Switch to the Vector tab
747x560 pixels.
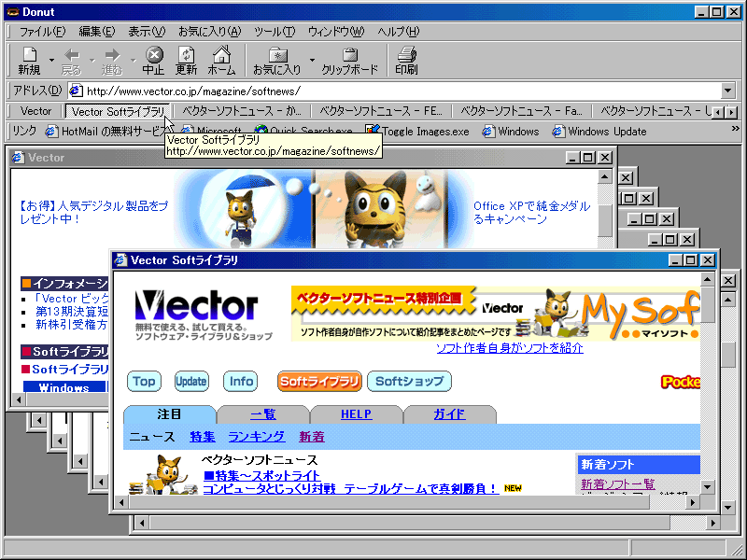36,111
